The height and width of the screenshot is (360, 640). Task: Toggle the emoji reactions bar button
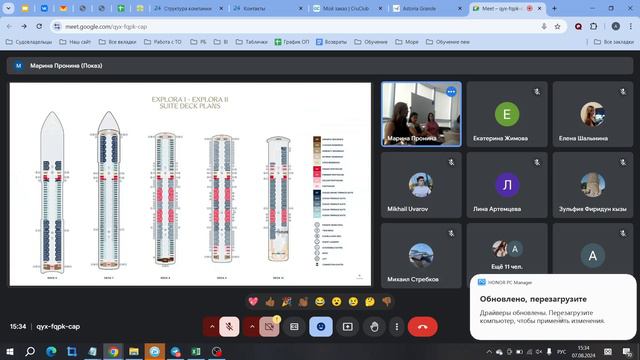[x=321, y=327]
